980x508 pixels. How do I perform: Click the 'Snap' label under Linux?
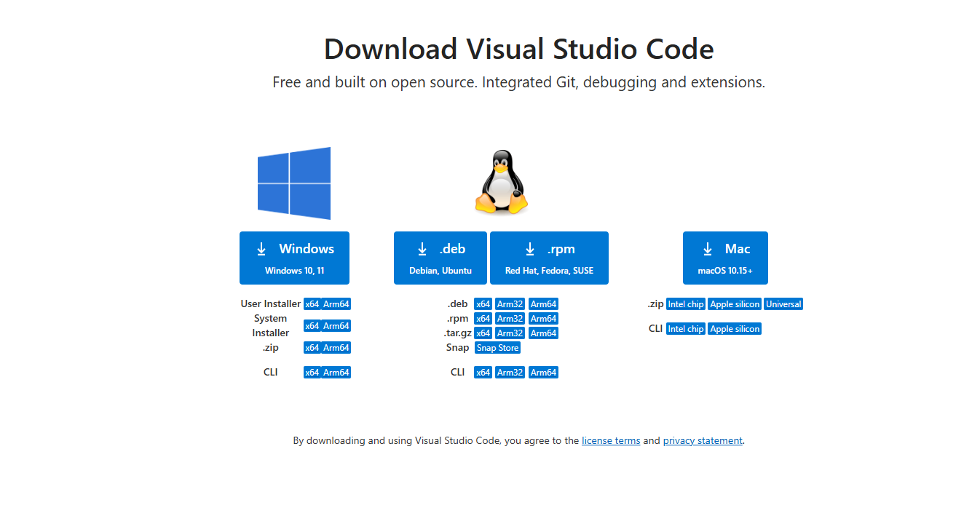click(458, 348)
